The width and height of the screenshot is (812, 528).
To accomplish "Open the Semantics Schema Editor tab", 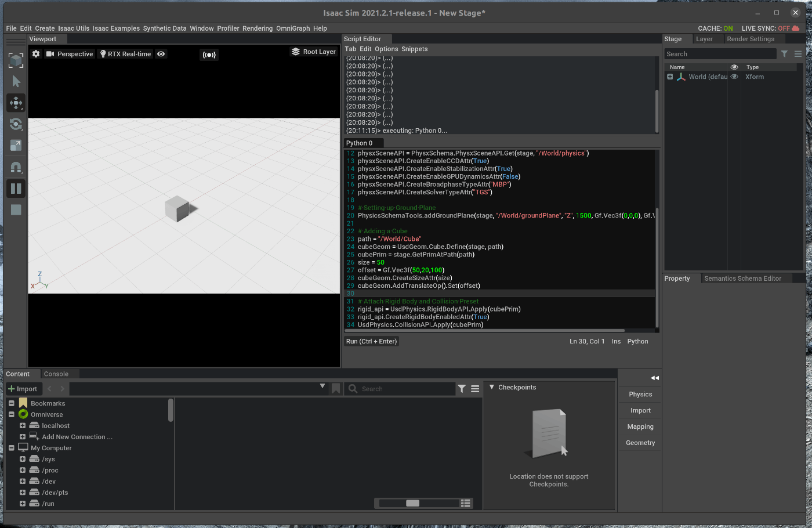I will (x=742, y=279).
